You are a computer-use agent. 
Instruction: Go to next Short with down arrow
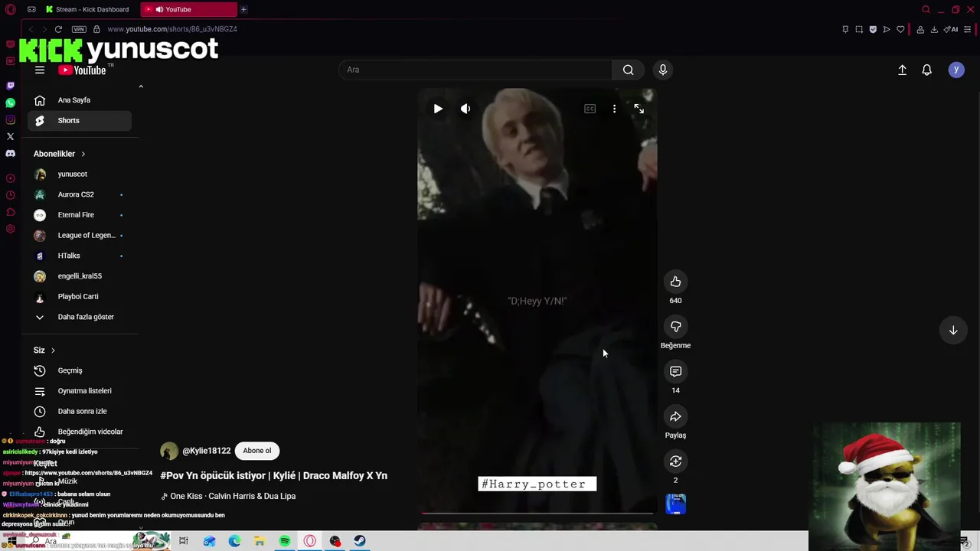click(953, 331)
